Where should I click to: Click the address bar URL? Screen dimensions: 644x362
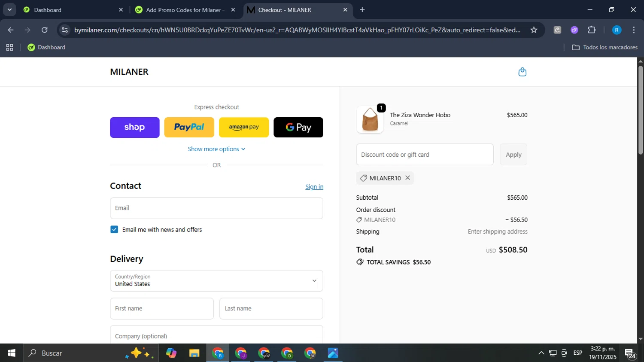(x=297, y=30)
